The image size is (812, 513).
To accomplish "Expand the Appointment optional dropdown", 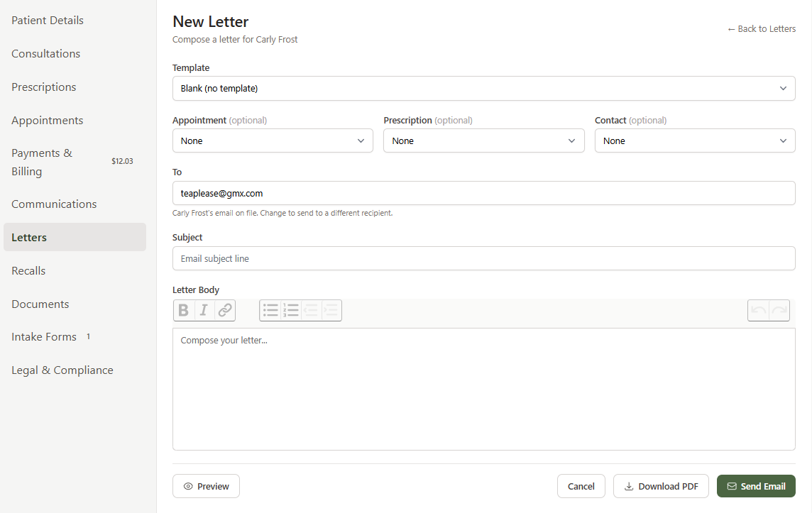I will pos(273,140).
